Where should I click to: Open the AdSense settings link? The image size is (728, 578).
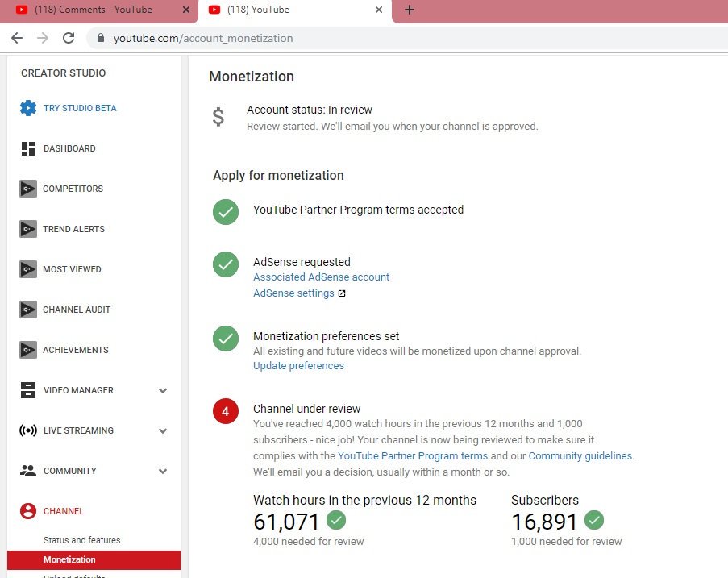293,293
